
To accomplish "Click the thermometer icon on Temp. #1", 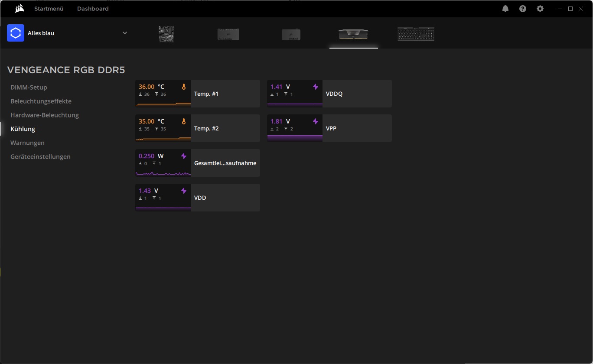I will [x=184, y=87].
